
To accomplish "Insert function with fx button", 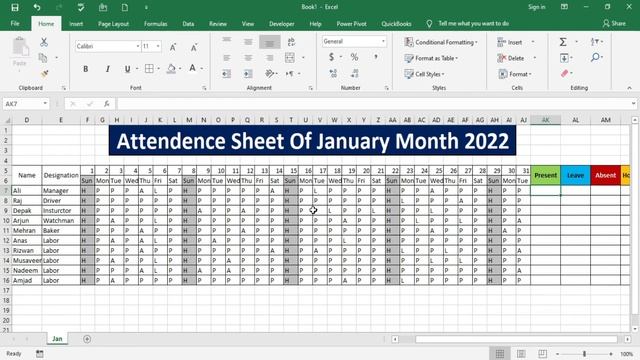I will pyautogui.click(x=106, y=104).
